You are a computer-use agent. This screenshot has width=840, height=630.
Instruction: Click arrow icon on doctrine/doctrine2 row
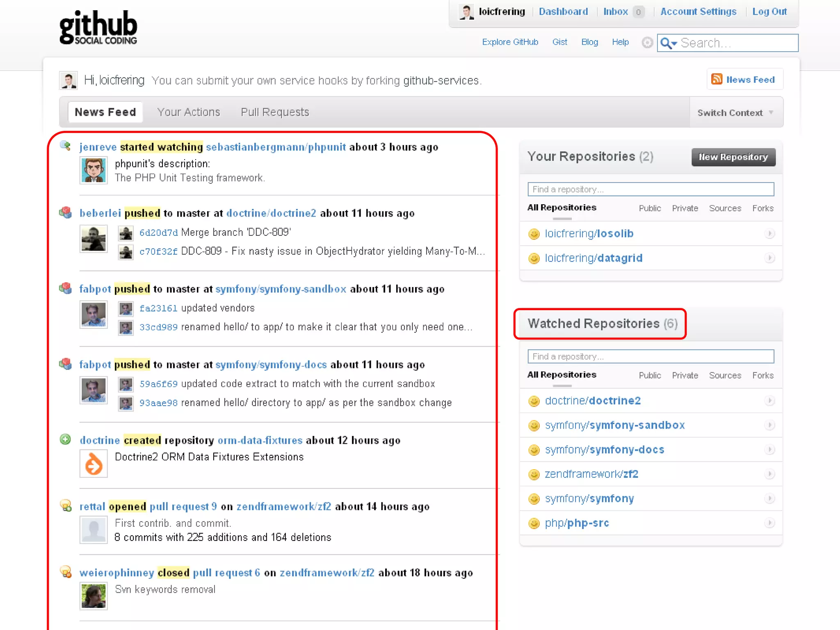click(x=769, y=401)
